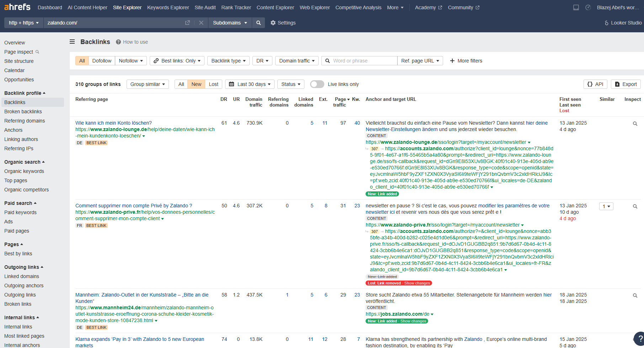The image size is (644, 348).
Task: Open the Status dropdown
Action: point(291,84)
